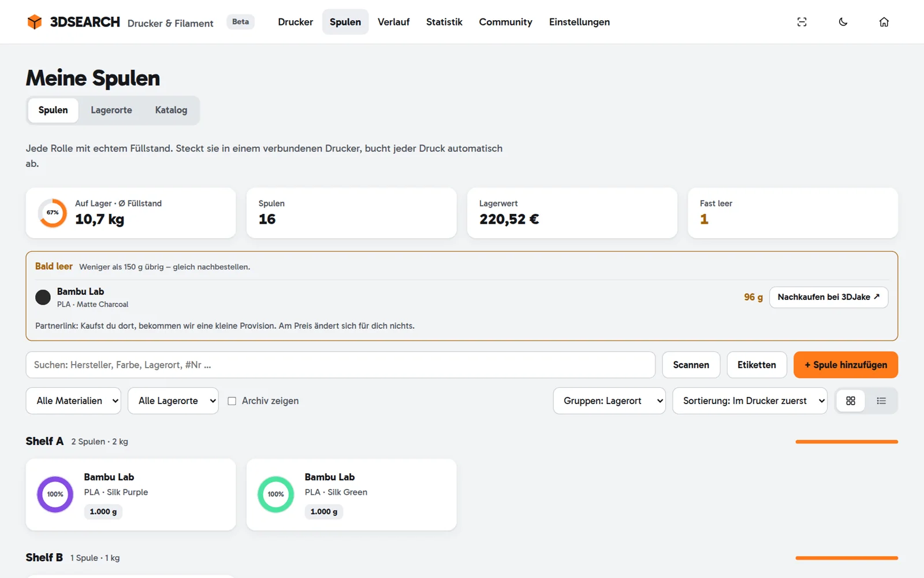Click the Scannen button
924x578 pixels.
point(691,365)
